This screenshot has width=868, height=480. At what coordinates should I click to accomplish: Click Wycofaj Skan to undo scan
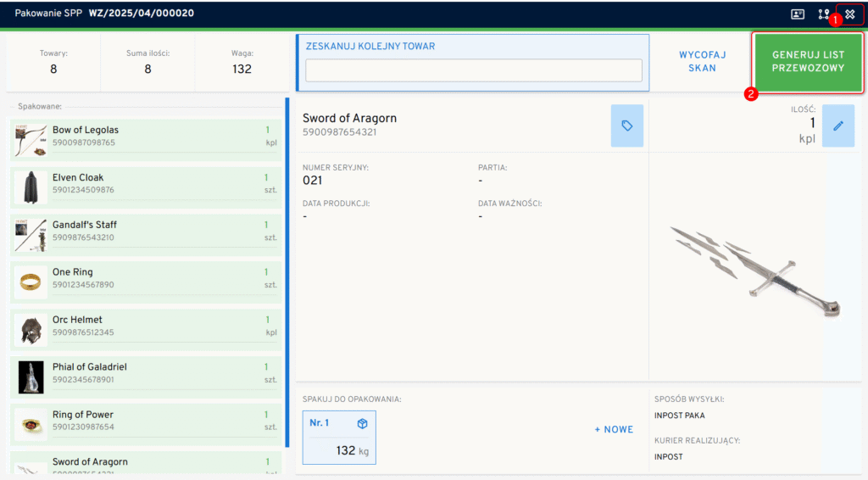click(697, 61)
